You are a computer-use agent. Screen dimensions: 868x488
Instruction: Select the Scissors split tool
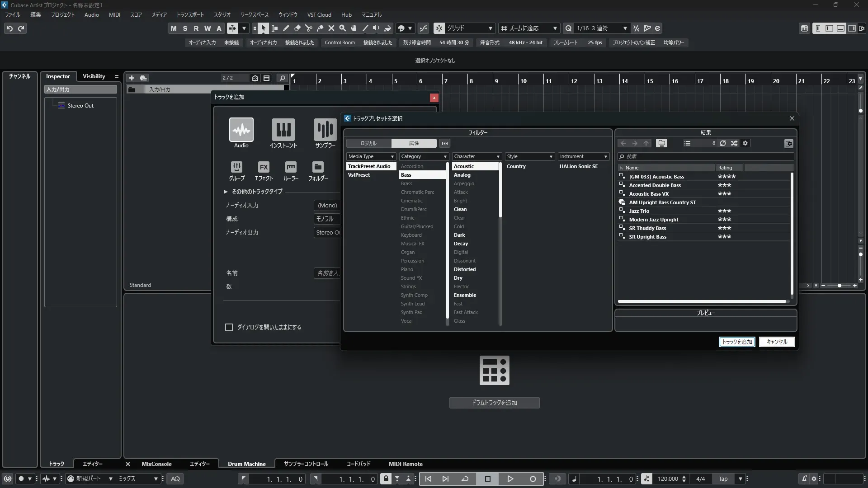click(x=308, y=28)
